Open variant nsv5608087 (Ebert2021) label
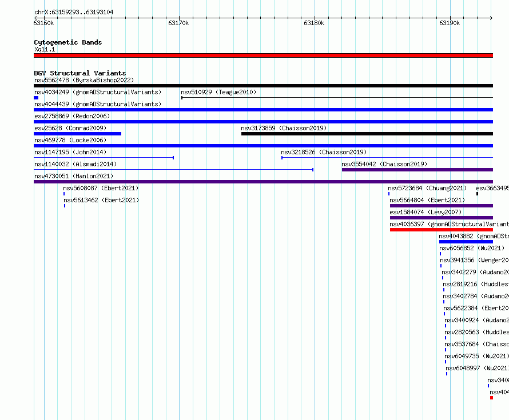509x420 pixels. click(101, 188)
